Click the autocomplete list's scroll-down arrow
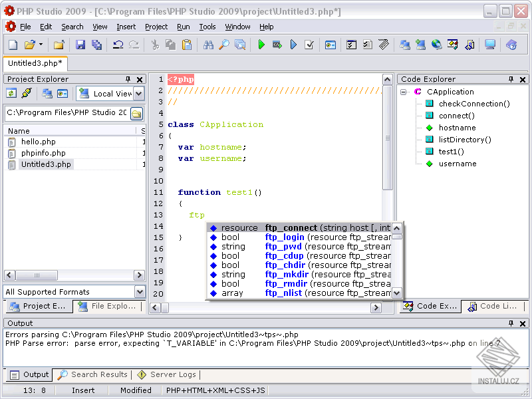Screen dimensions: 532x399 point(397,293)
